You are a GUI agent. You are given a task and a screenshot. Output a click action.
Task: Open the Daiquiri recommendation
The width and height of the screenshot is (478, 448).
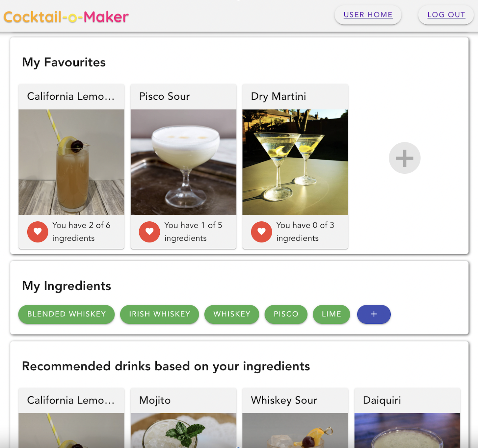(382, 400)
